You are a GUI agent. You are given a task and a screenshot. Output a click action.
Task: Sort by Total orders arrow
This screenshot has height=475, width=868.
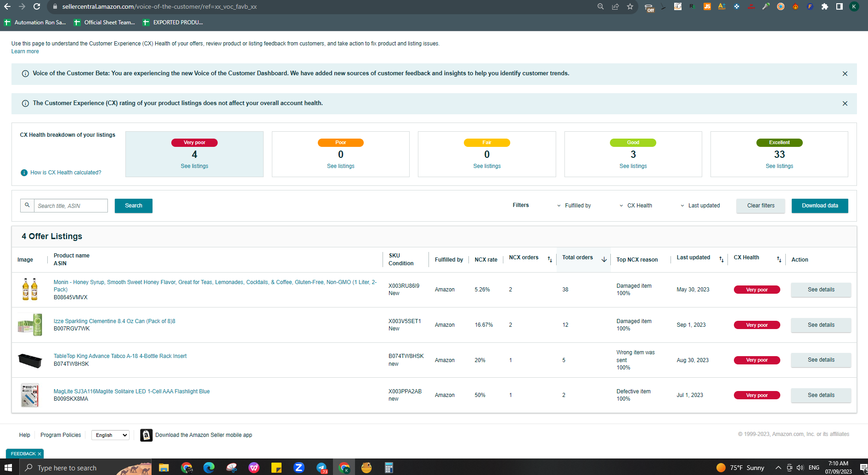click(x=604, y=260)
